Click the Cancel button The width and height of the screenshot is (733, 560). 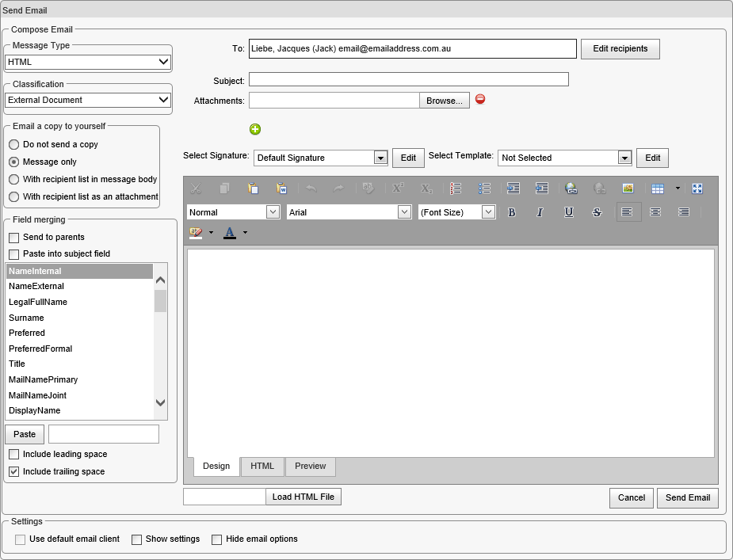point(631,498)
